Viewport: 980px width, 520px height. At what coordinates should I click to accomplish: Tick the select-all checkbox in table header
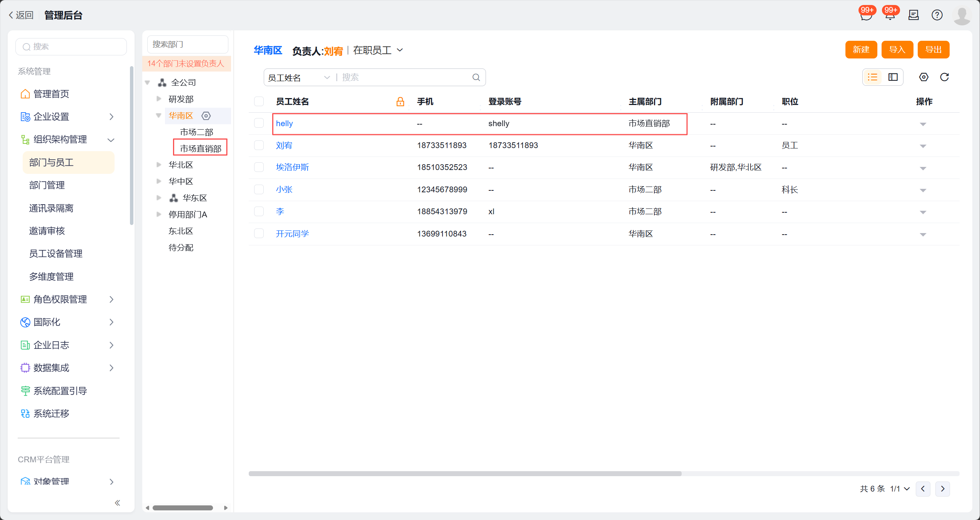click(259, 101)
